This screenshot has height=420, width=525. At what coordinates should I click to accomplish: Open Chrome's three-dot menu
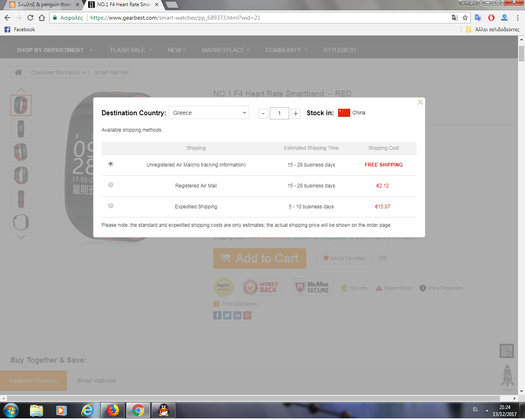(x=518, y=18)
